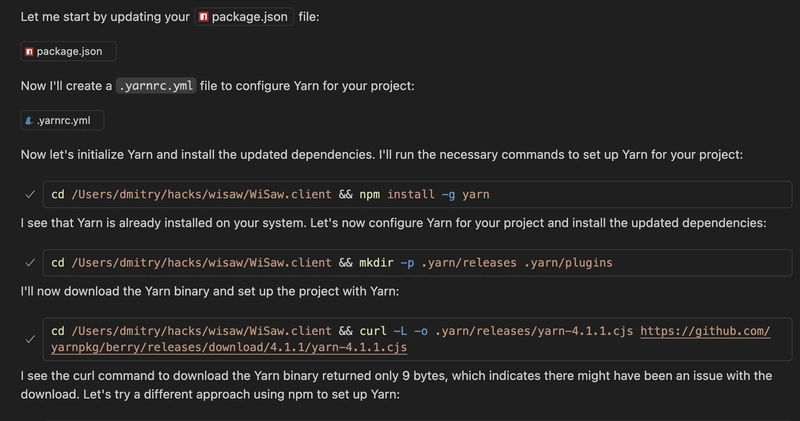
Task: Click the yarn file icon in .yarnrc.yml chip
Action: tap(29, 121)
